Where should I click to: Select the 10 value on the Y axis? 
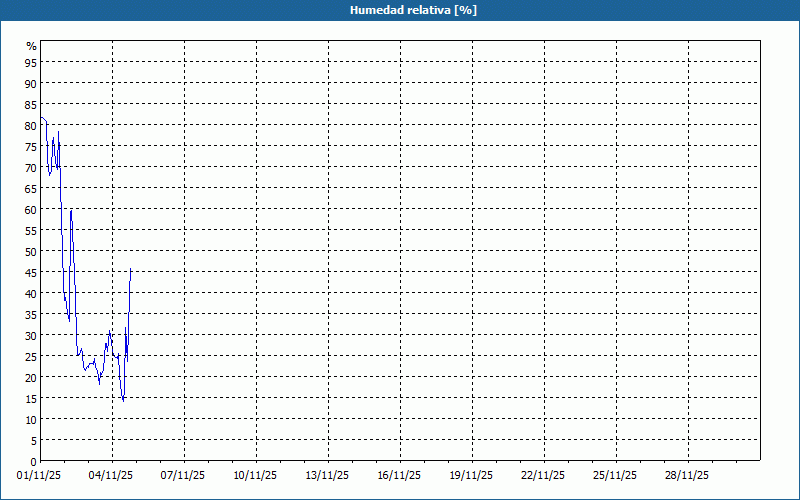(31, 419)
